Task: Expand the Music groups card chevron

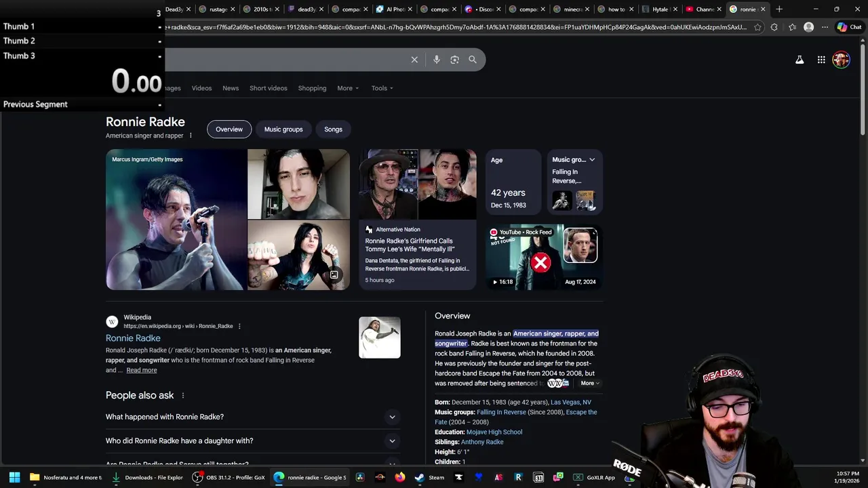Action: 592,160
